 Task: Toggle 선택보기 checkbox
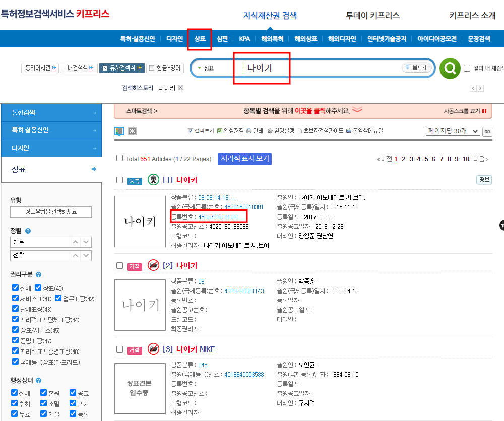click(x=191, y=131)
